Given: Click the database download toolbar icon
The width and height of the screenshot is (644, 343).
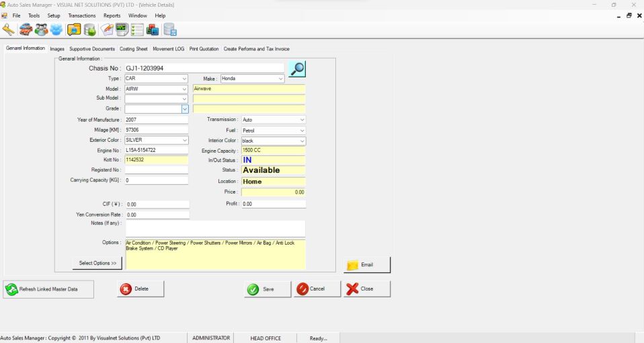Looking at the screenshot, I should pyautogui.click(x=90, y=30).
